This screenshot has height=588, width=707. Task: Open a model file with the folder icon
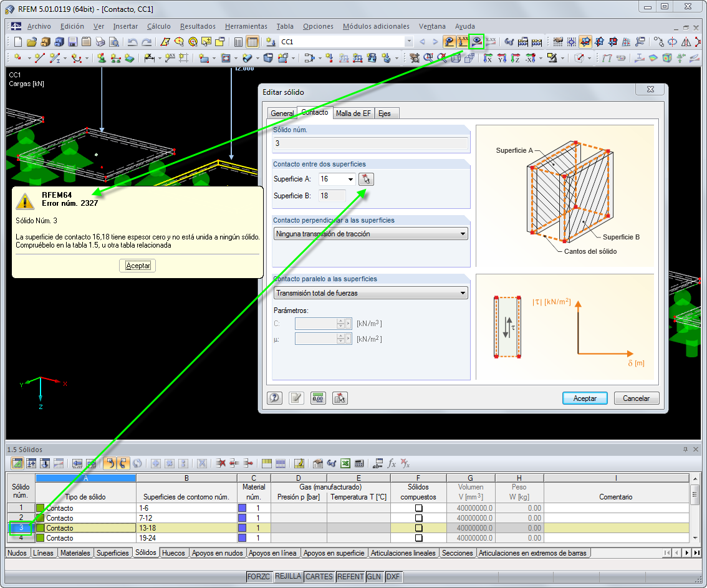click(x=32, y=42)
